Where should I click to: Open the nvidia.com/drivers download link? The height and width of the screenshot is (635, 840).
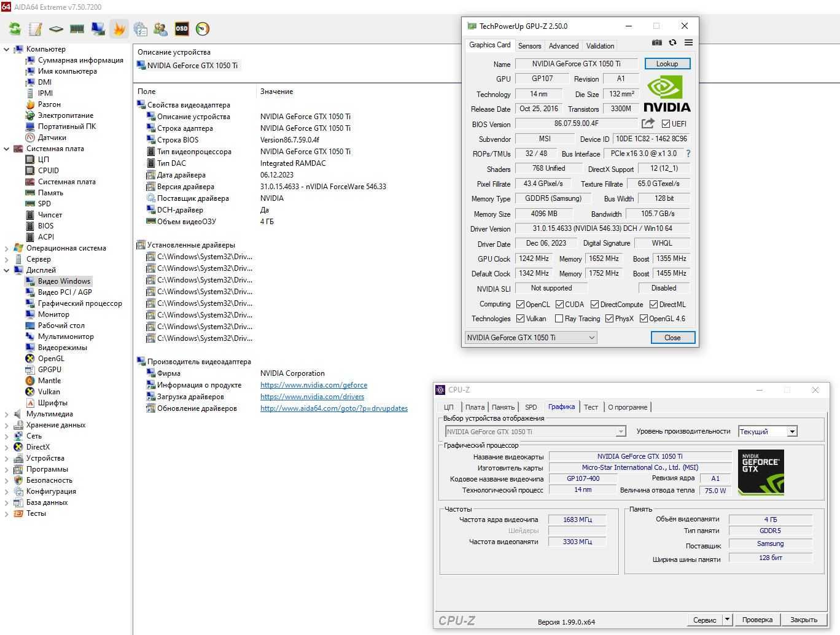(312, 397)
